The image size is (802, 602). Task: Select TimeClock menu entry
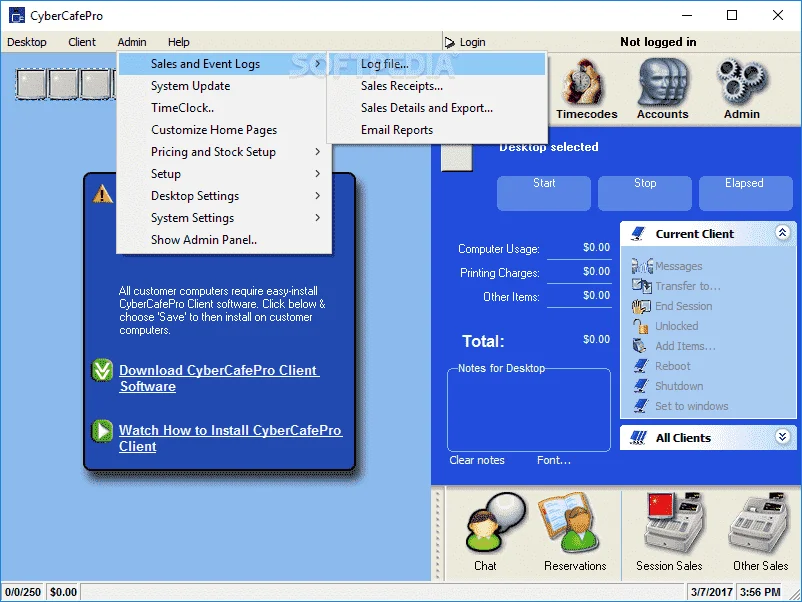pyautogui.click(x=224, y=108)
